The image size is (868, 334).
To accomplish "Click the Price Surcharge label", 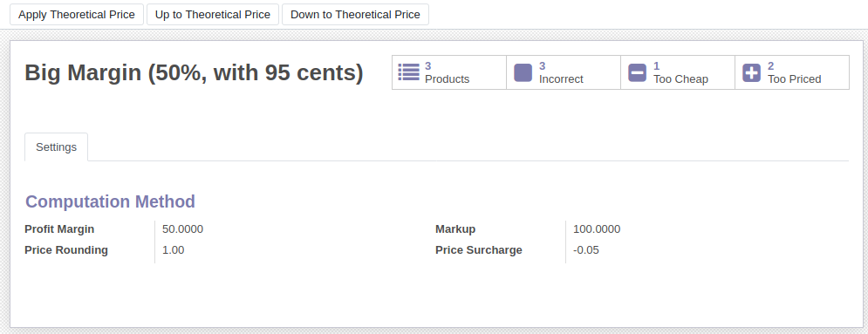I will tap(479, 250).
